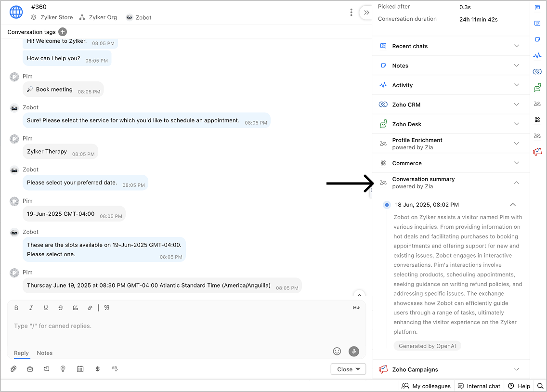Open the emoji picker
The height and width of the screenshot is (392, 547).
click(x=337, y=351)
